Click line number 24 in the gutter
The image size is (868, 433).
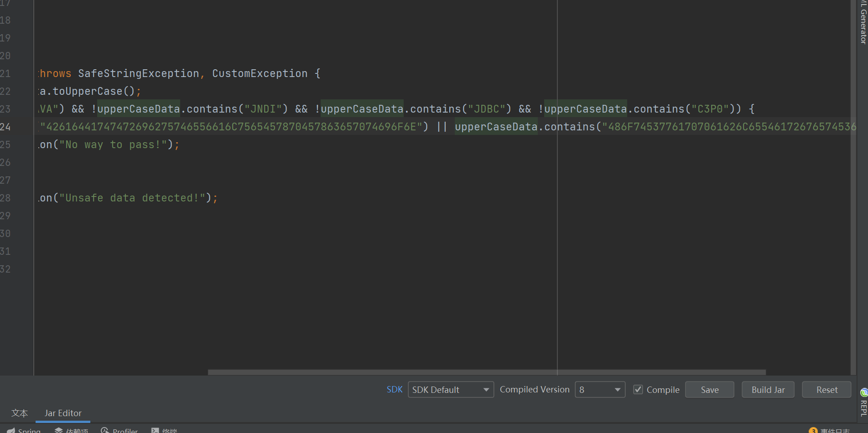(5, 127)
